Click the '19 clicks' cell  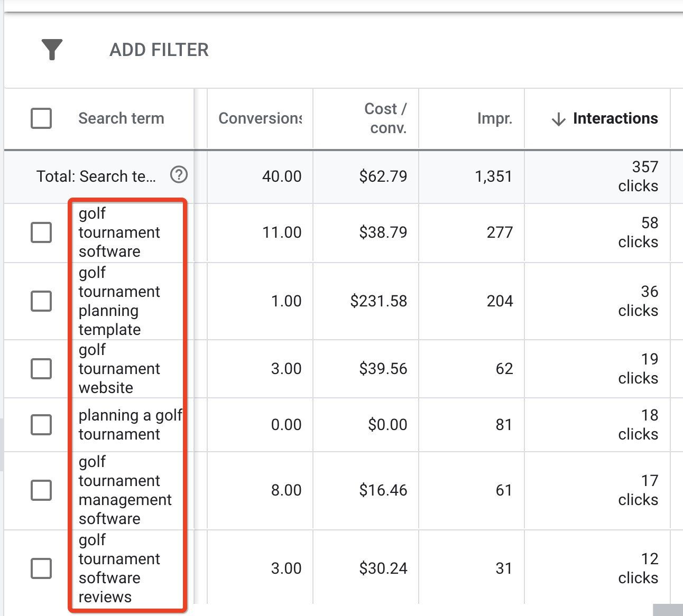[638, 369]
